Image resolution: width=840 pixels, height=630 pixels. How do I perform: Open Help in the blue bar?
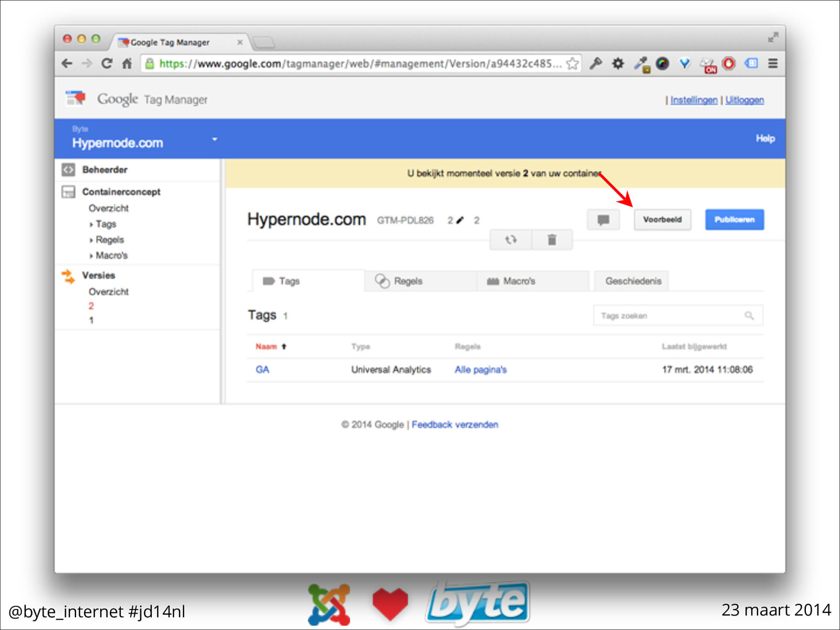(765, 139)
